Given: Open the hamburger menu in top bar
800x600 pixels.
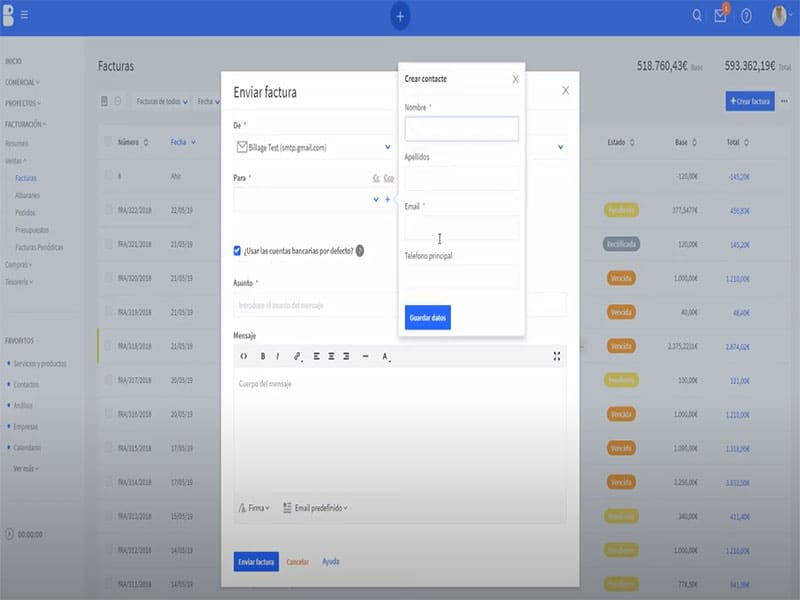Looking at the screenshot, I should [x=24, y=15].
